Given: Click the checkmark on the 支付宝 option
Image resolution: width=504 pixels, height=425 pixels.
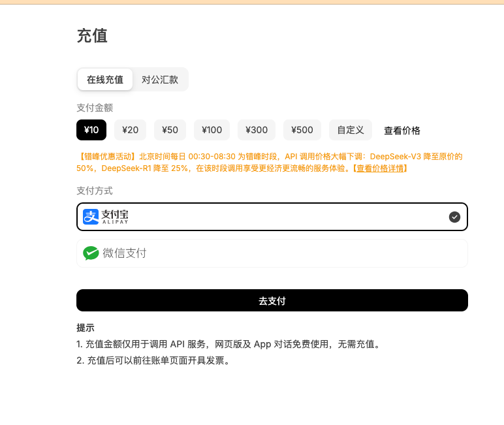Looking at the screenshot, I should 454,217.
